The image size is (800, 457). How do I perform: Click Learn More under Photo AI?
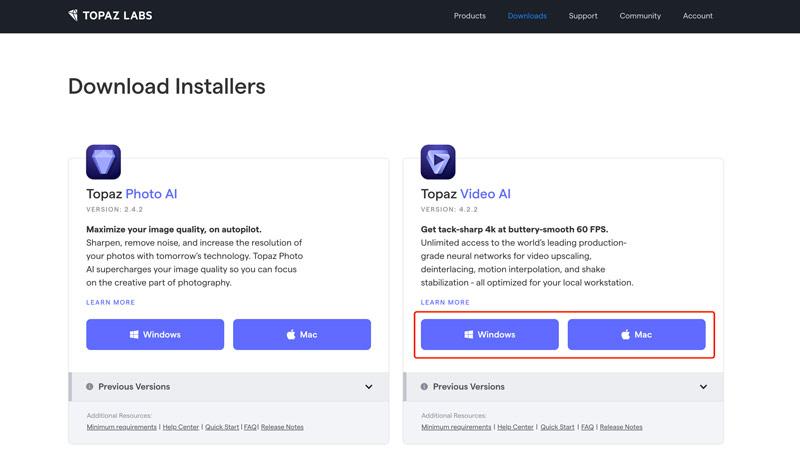(x=110, y=302)
